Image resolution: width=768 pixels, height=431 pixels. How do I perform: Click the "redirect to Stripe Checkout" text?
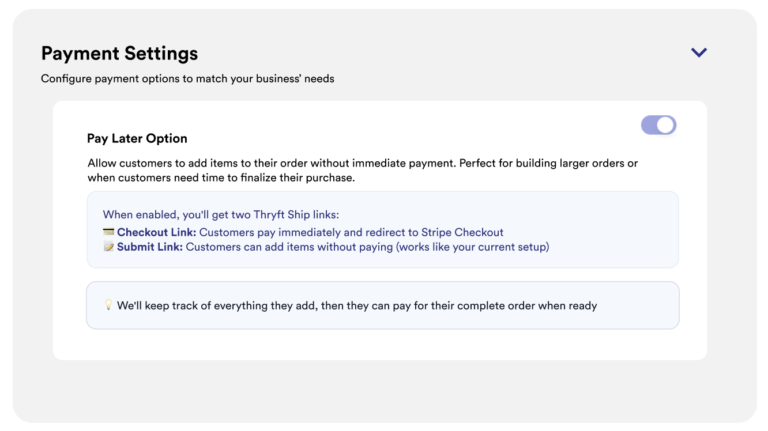point(434,232)
